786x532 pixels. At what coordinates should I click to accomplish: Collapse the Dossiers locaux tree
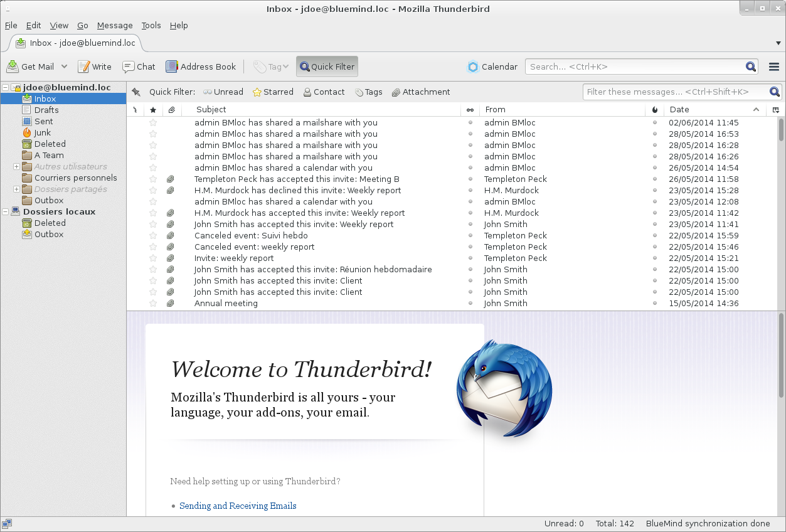tap(6, 212)
